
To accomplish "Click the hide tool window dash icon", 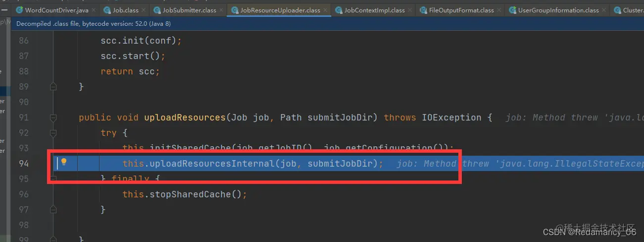I will coord(4,10).
